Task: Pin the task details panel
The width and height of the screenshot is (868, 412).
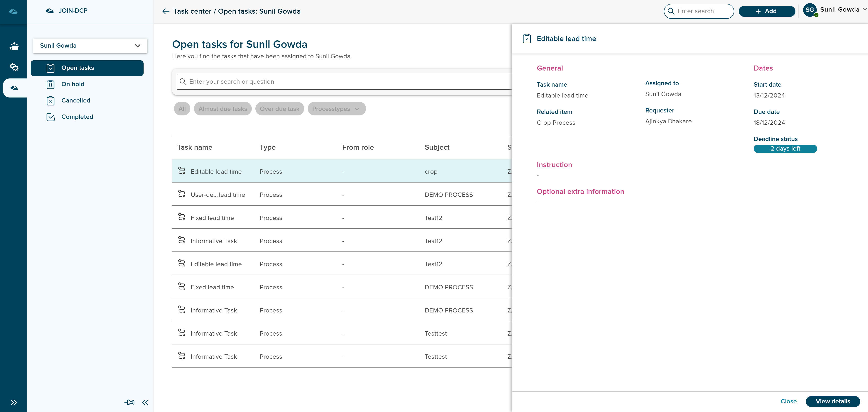Action: pos(129,402)
